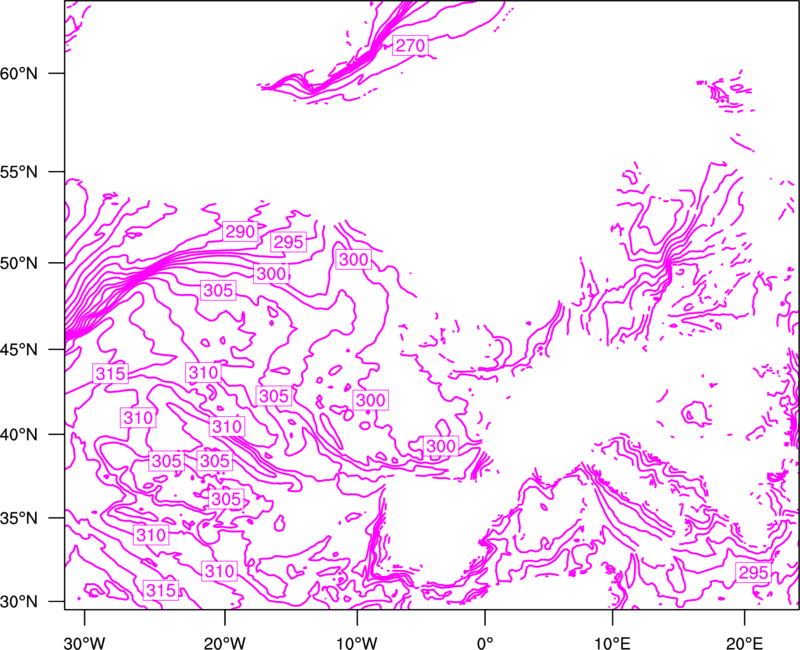Click the 295 contour label near 20°E
Screen dimensions: 800x650
pos(754,572)
